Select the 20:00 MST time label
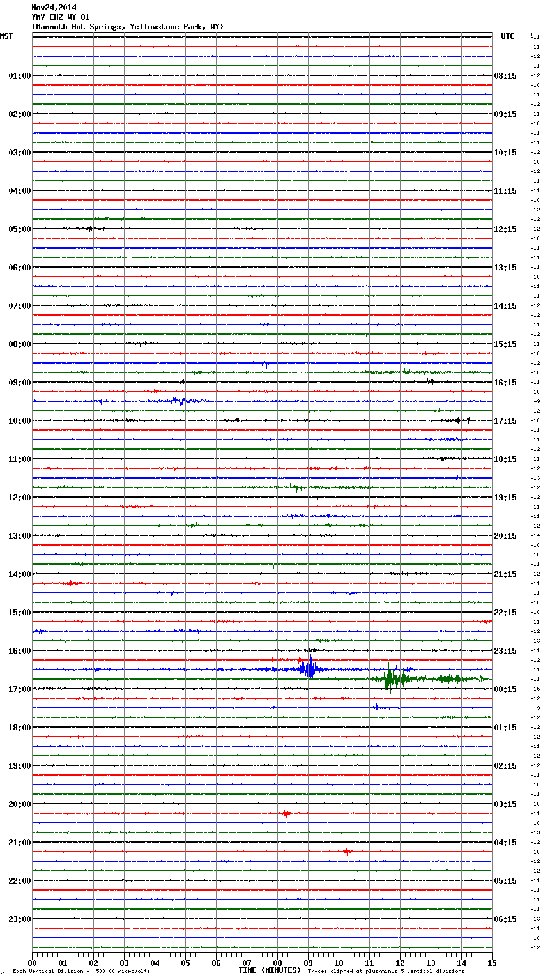Image resolution: width=543 pixels, height=980 pixels. [x=19, y=804]
